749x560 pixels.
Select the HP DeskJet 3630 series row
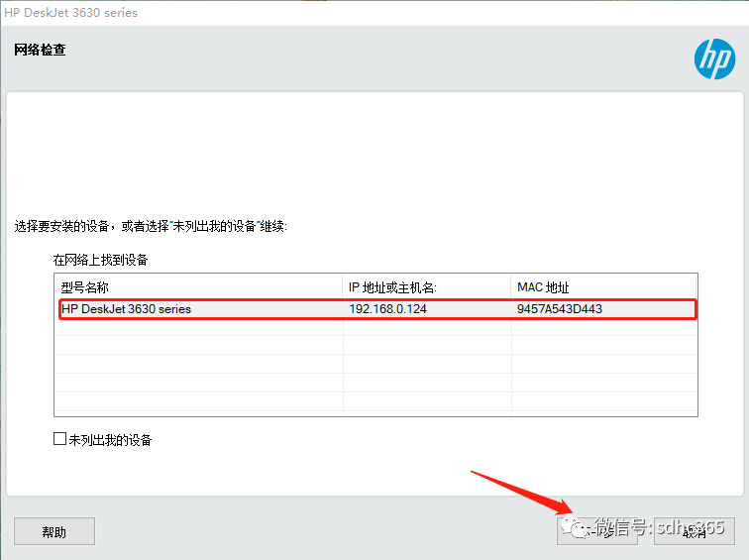tap(377, 309)
